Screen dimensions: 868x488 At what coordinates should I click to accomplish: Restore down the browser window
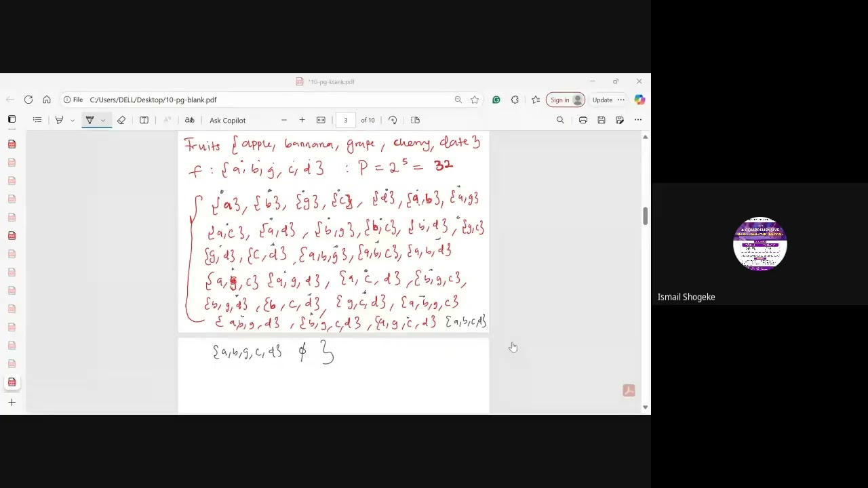pyautogui.click(x=616, y=81)
